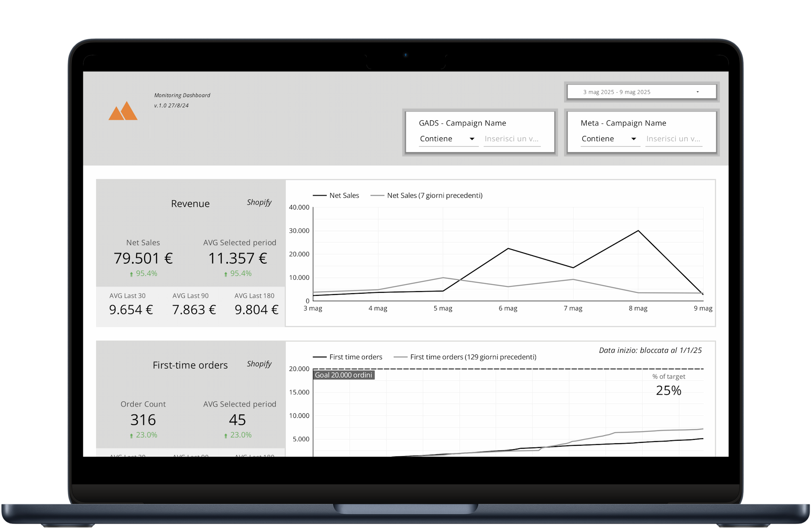
Task: Select the First-time orders panel header
Action: point(189,365)
